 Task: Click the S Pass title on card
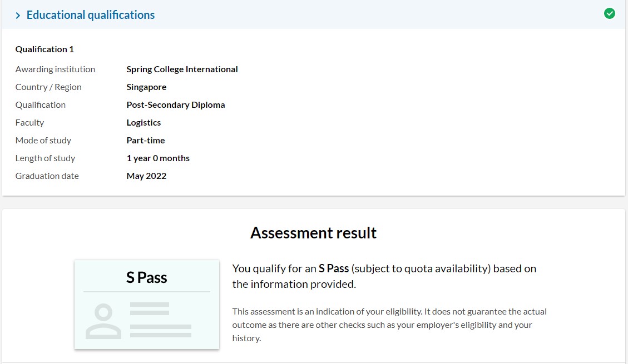click(147, 277)
